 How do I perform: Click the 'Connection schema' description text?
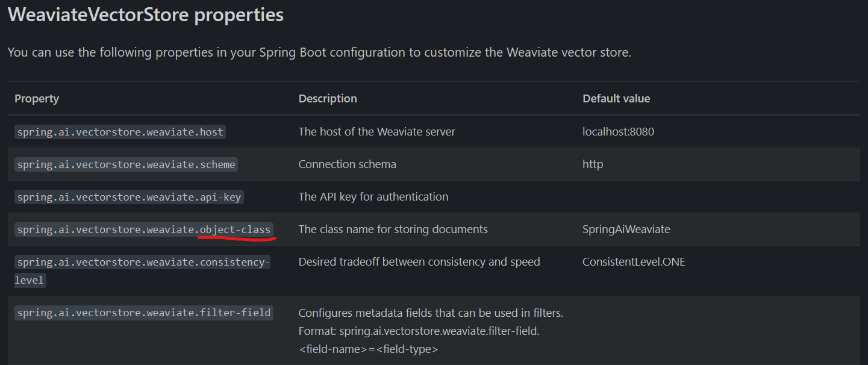pos(348,164)
